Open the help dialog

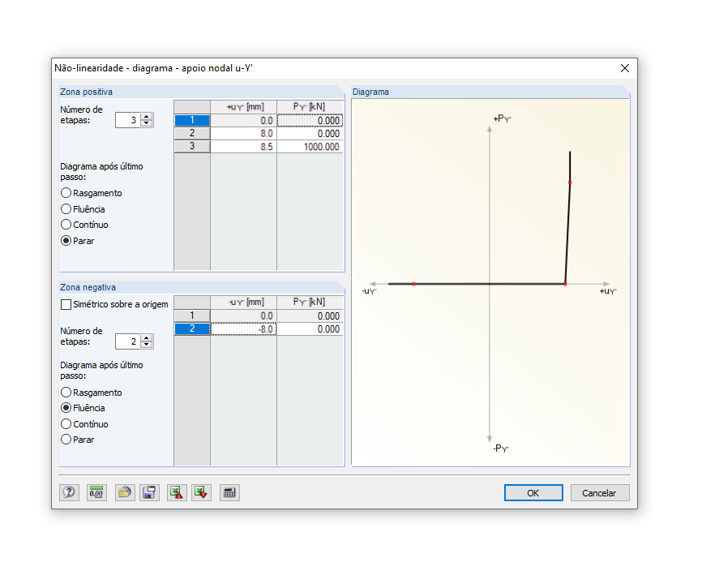69,492
